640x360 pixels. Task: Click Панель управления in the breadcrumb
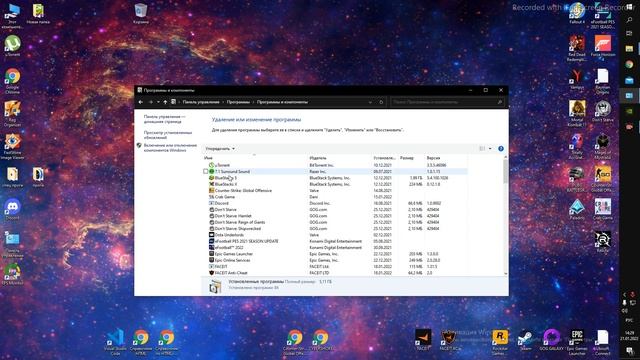click(201, 102)
